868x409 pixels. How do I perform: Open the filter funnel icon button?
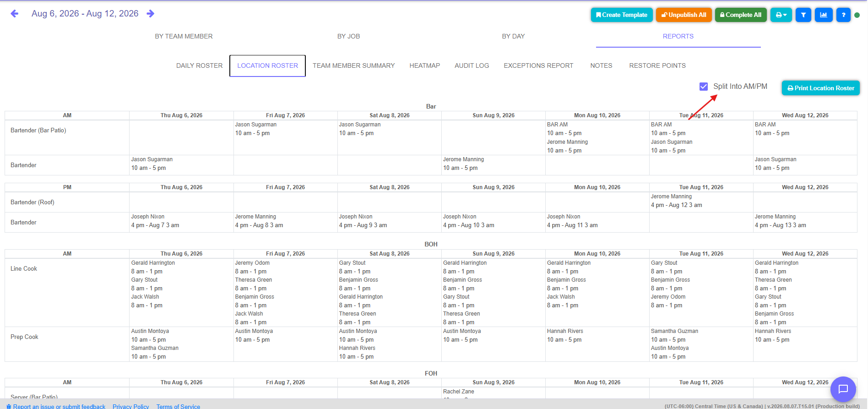pos(803,15)
